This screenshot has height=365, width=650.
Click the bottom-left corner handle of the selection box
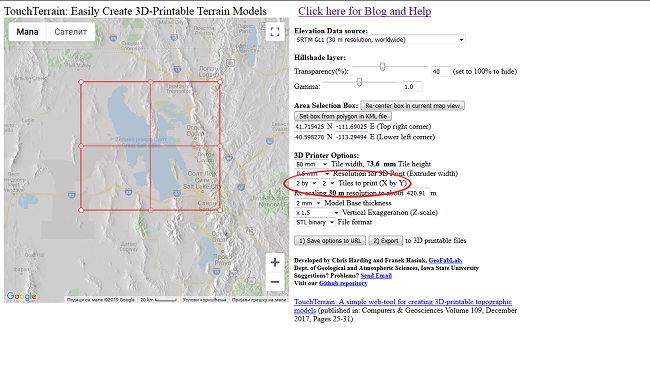[x=81, y=210]
